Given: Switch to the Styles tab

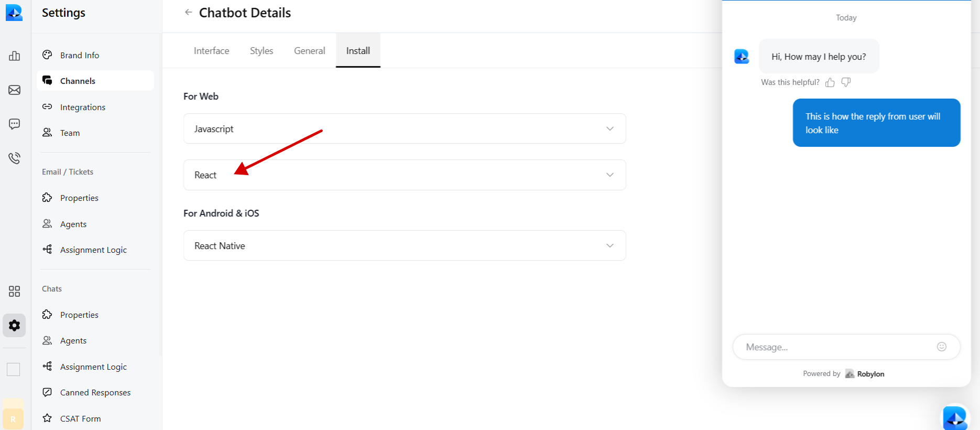Looking at the screenshot, I should 261,50.
